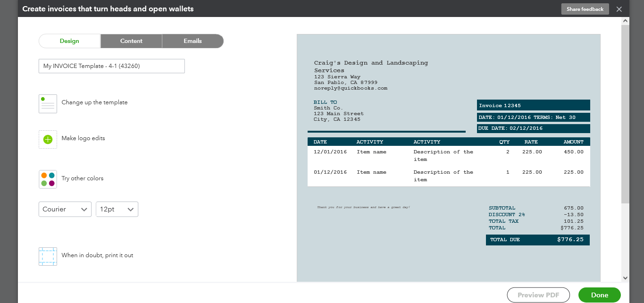644x303 pixels.
Task: Open the Try other colors palette icon
Action: tap(47, 179)
